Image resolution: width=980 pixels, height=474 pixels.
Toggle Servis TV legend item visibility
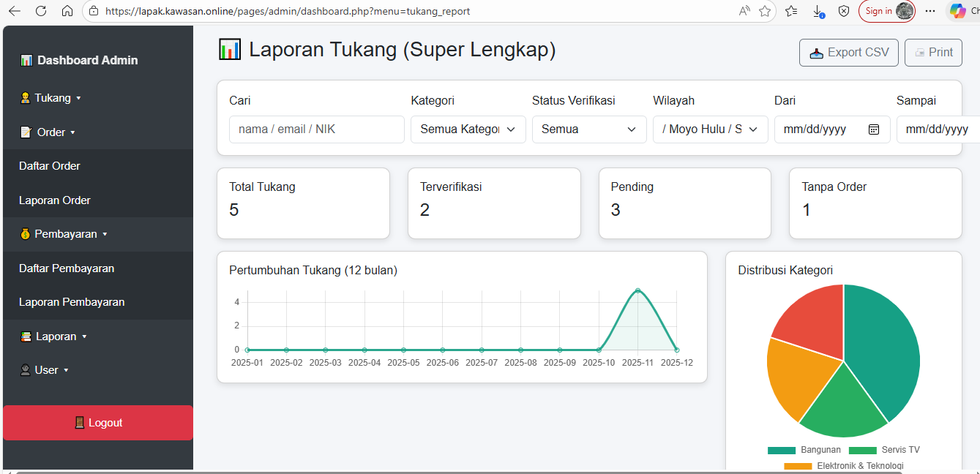point(883,450)
